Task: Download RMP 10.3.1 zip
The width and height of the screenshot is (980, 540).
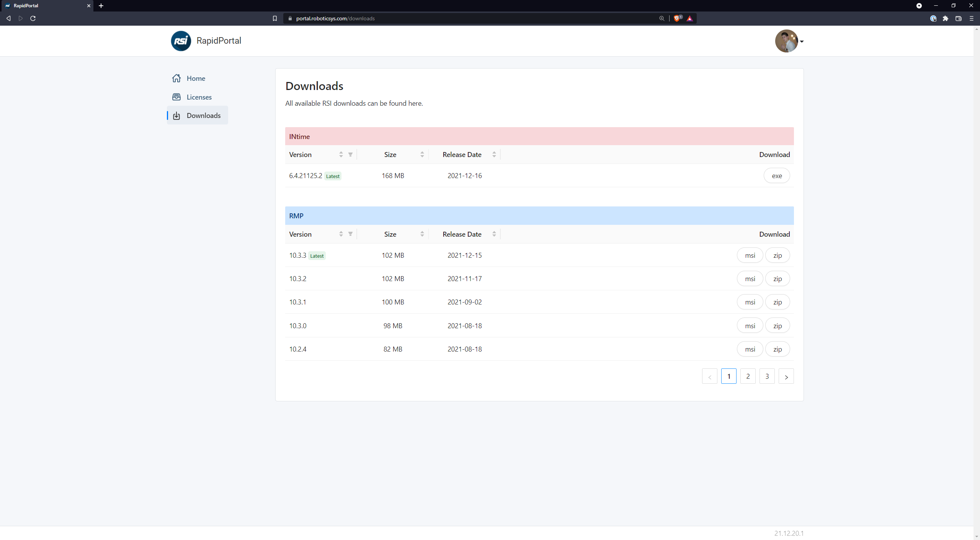Action: click(x=777, y=302)
